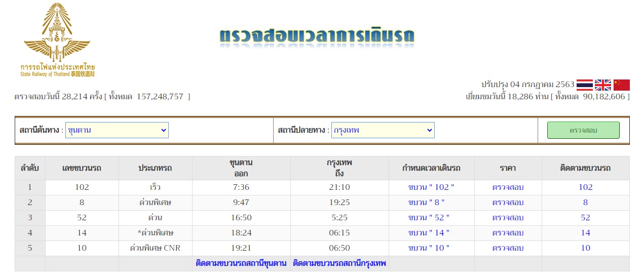Screen dimensions: 644x279
Task: Select arrival time 19:25 cell
Action: coord(339,203)
